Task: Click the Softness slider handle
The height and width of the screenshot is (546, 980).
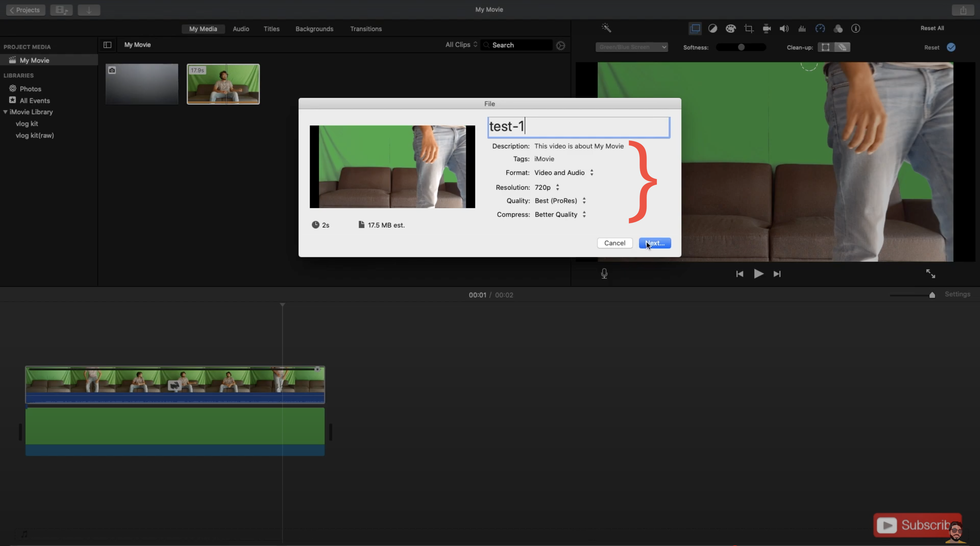Action: 741,47
